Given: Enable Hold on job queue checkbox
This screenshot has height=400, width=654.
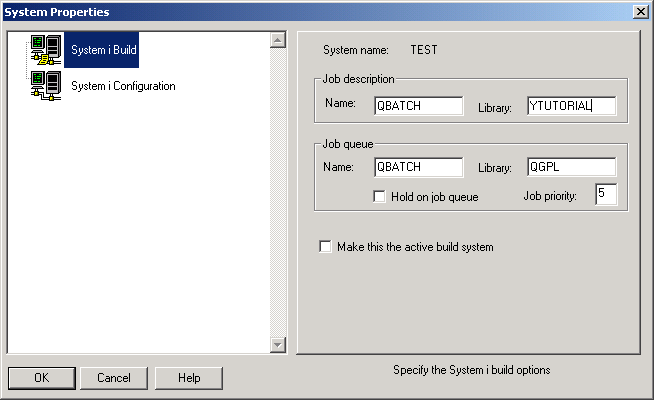Looking at the screenshot, I should 380,197.
